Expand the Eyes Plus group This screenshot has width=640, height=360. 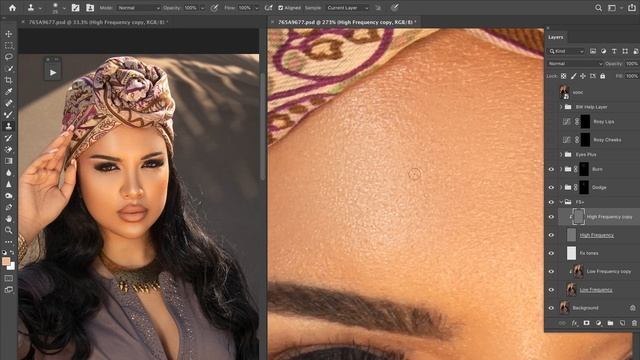click(x=561, y=155)
